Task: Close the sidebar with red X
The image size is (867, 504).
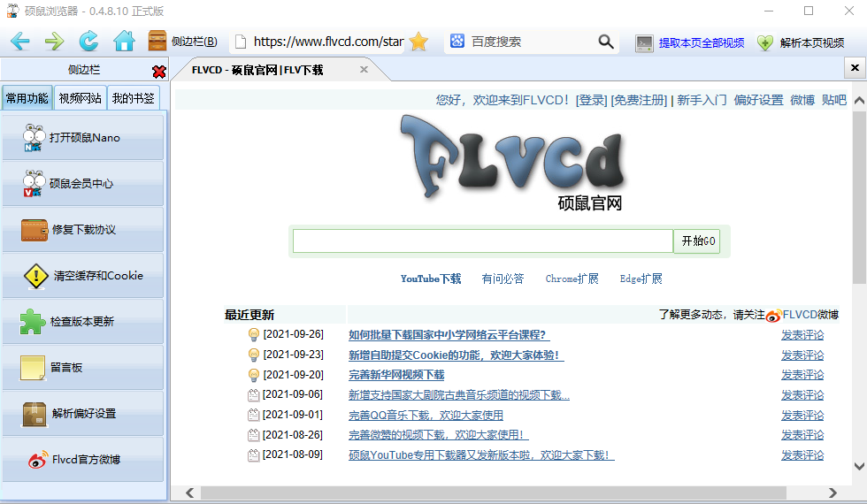Action: [158, 71]
